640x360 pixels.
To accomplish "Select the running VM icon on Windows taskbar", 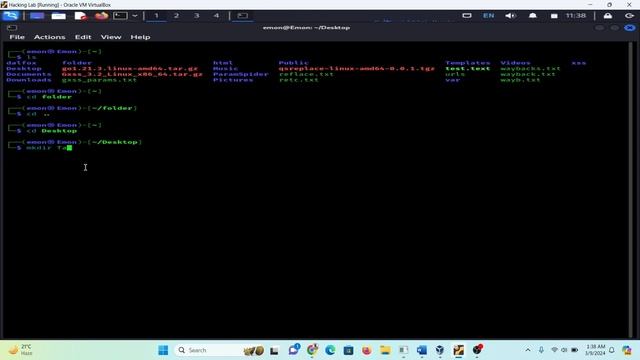I will pos(458,350).
